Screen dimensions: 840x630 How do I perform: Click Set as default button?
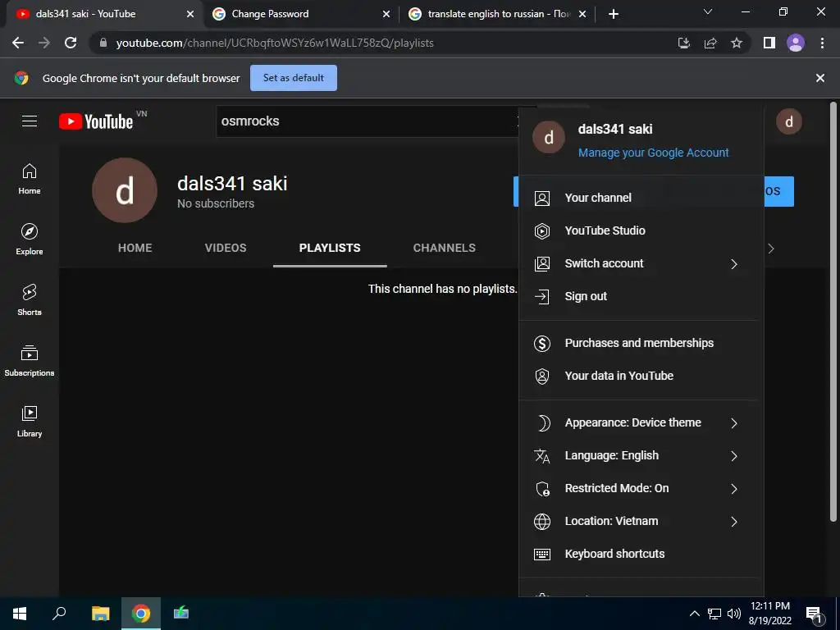click(x=294, y=78)
